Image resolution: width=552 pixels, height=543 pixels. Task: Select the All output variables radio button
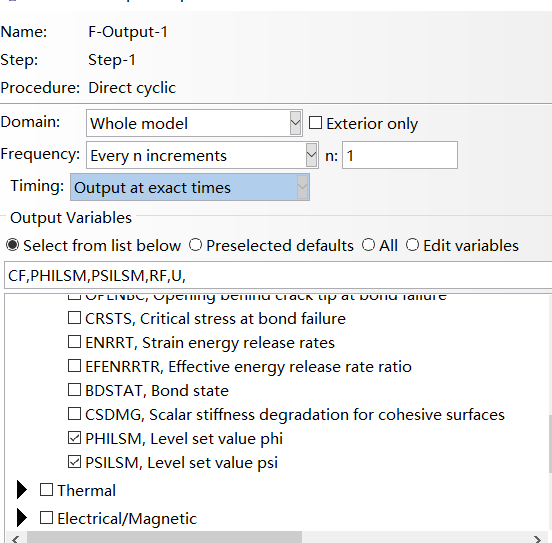click(368, 245)
